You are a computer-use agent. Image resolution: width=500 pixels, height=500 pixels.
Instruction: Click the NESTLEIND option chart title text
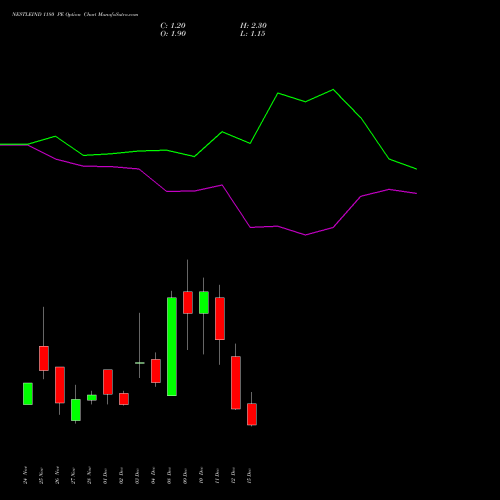75,15
